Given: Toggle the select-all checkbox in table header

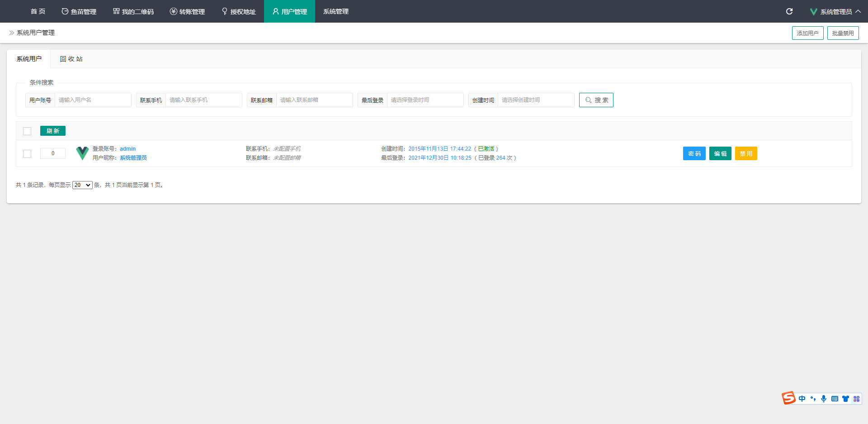Looking at the screenshot, I should point(27,131).
